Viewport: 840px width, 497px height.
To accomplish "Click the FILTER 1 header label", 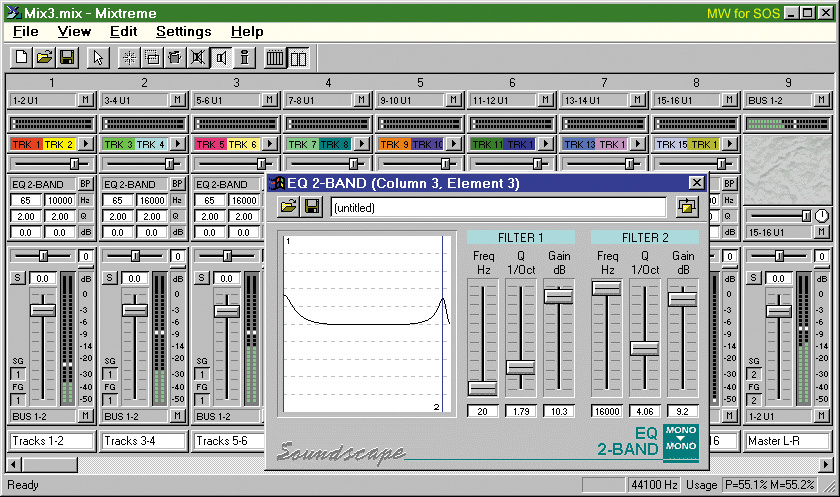I will 520,237.
